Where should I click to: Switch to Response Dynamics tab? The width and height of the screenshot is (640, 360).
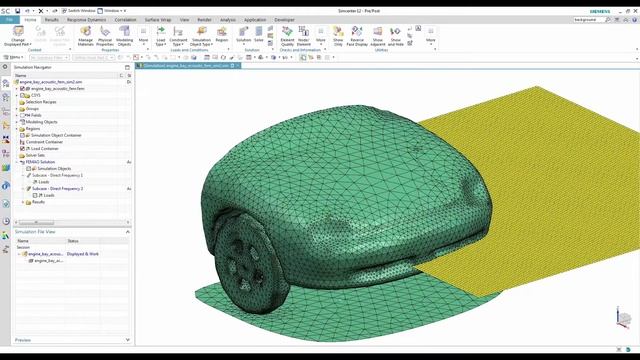point(87,20)
